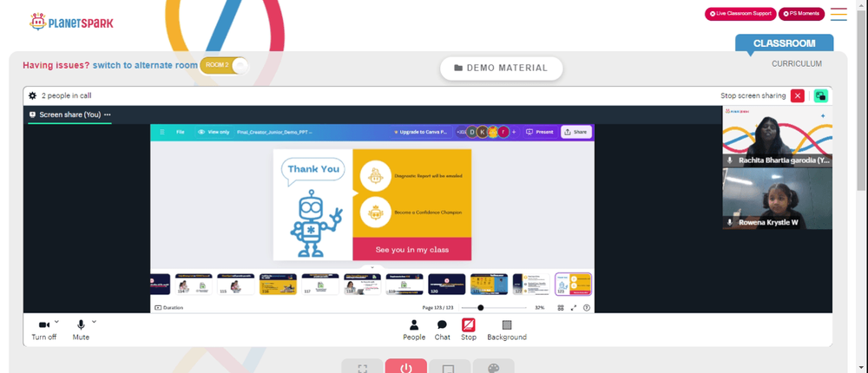
Task: Expand camera device options arrow
Action: pos(56,322)
